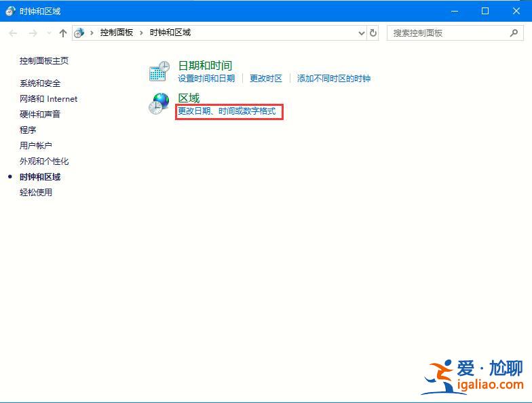The image size is (532, 403).
Task: Refresh the control panel view
Action: [x=373, y=33]
